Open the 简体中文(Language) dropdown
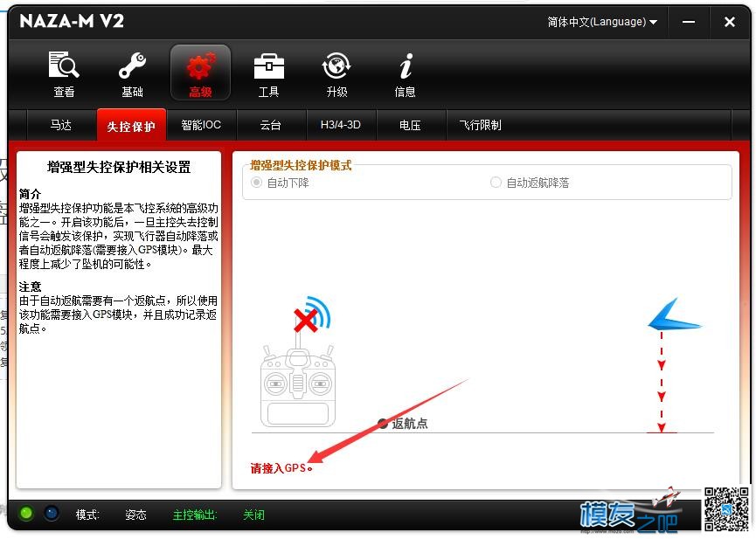Screen dimensions: 756x539 (x=602, y=22)
